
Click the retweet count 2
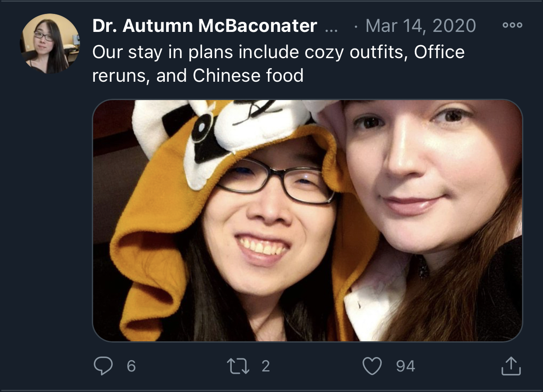[x=266, y=366]
